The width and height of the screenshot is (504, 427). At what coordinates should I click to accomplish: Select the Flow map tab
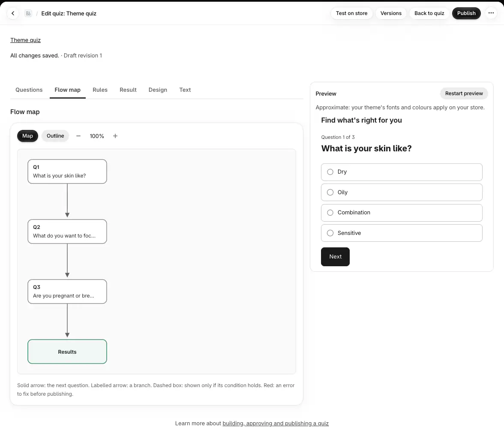[68, 90]
